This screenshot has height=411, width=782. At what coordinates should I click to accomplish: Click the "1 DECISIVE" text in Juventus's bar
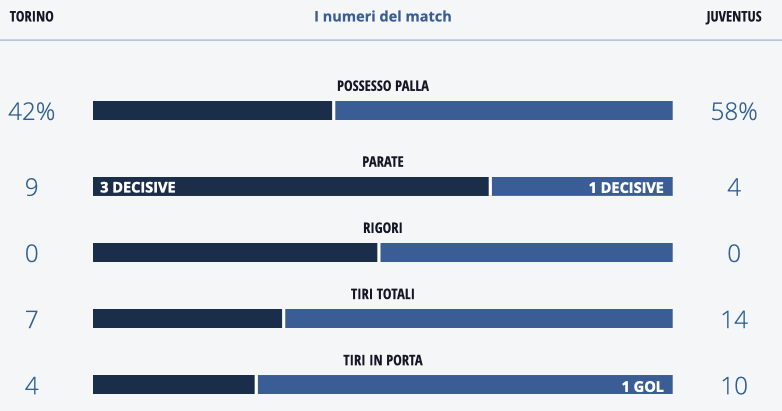coord(625,187)
